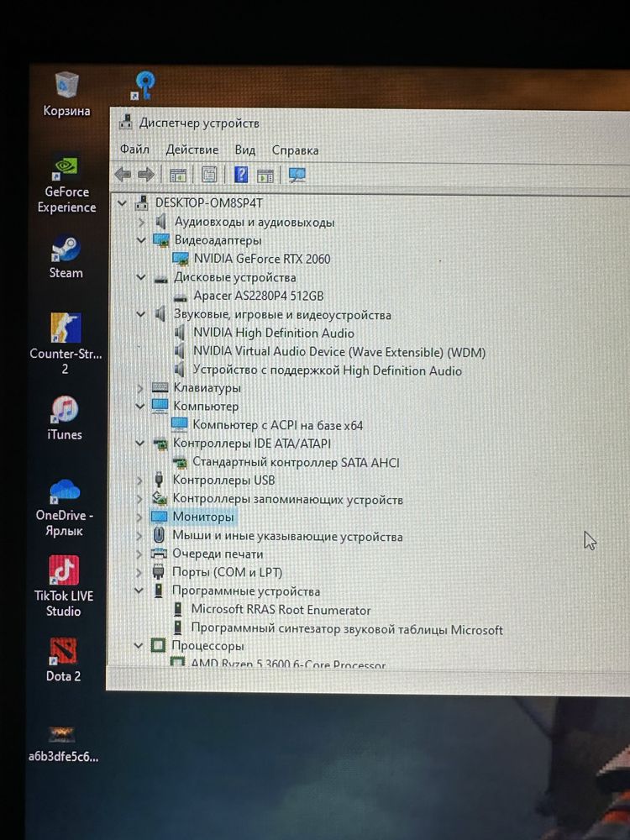Viewport: 630px width, 840px height.
Task: Launch GeForce Experience desktop shortcut
Action: pos(66,186)
